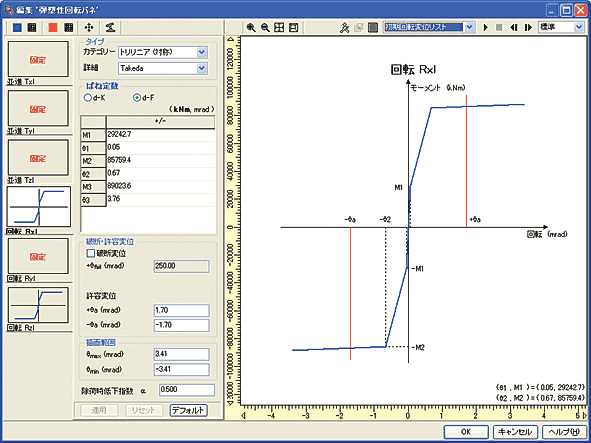Click the red square toolbar icon
591x443 pixels.
(53, 27)
